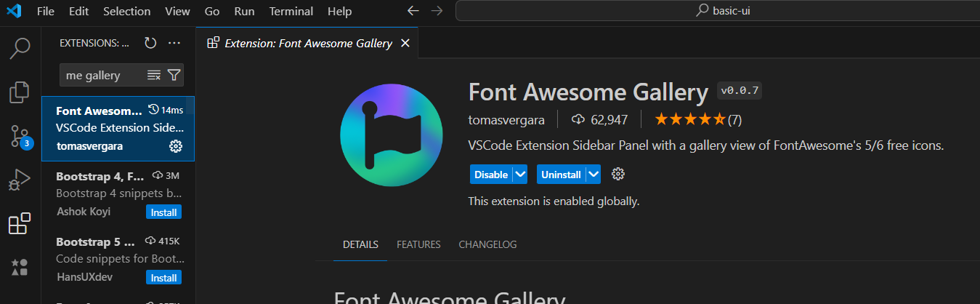Refresh the extensions list

(x=150, y=43)
